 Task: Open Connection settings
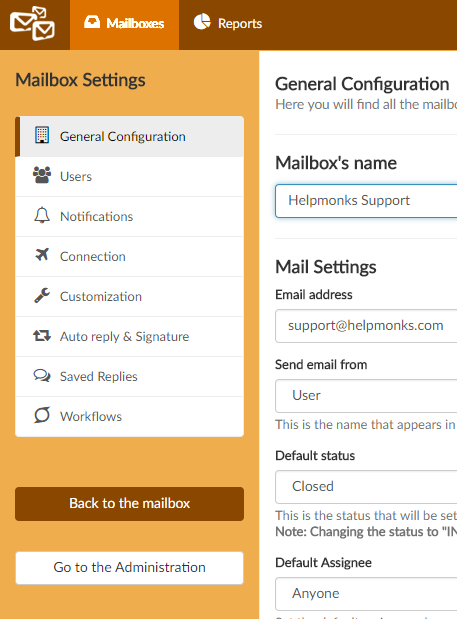(129, 257)
